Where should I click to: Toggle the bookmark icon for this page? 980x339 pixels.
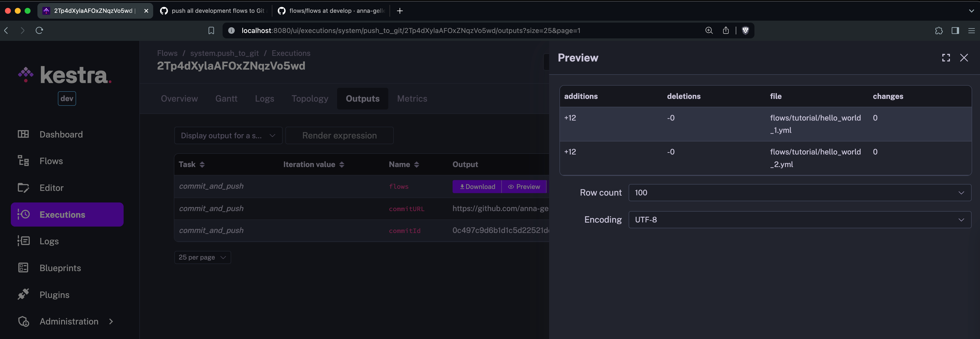tap(211, 31)
